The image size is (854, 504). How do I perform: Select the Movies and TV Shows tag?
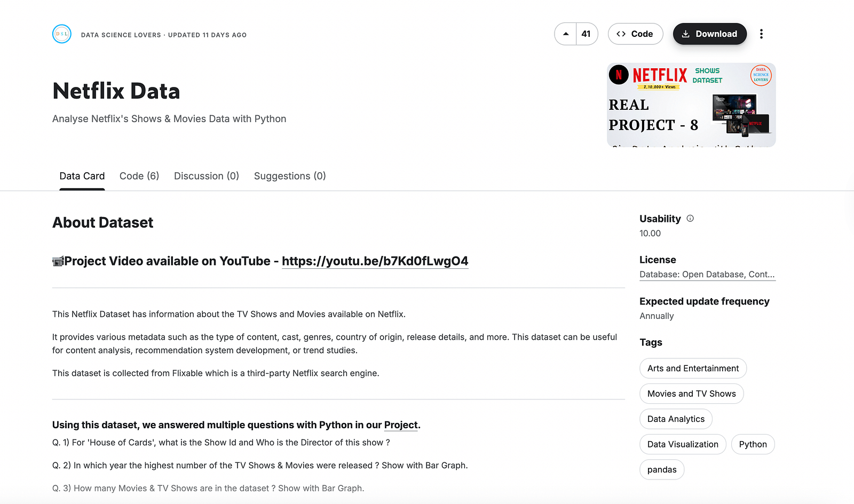point(692,394)
